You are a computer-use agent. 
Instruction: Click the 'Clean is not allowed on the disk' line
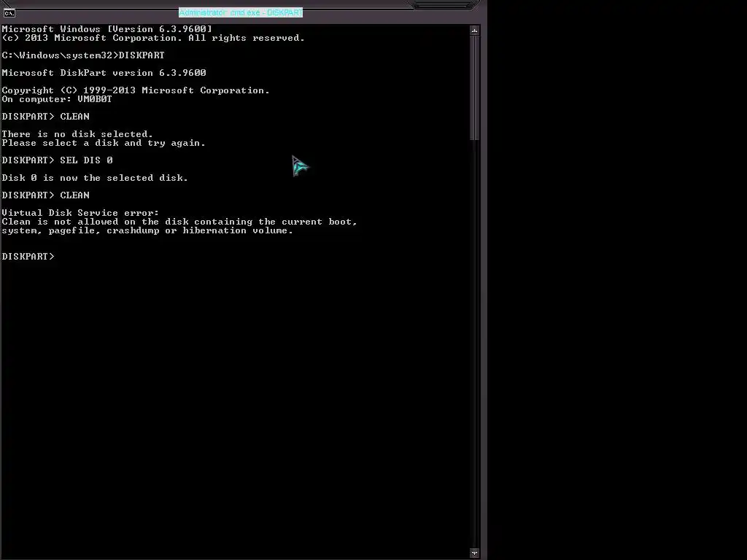179,222
